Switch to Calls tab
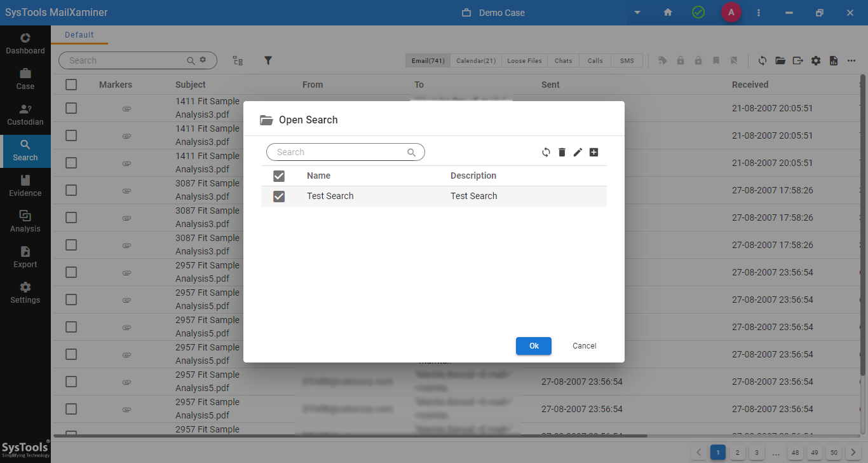This screenshot has height=463, width=868. click(595, 60)
